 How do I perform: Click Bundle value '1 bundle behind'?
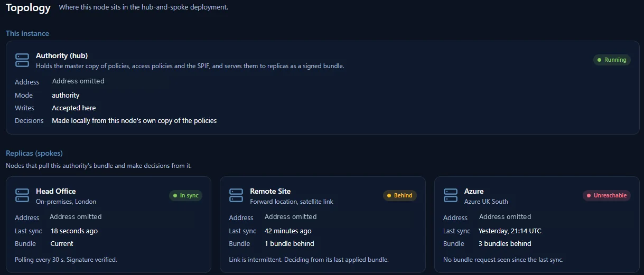290,243
